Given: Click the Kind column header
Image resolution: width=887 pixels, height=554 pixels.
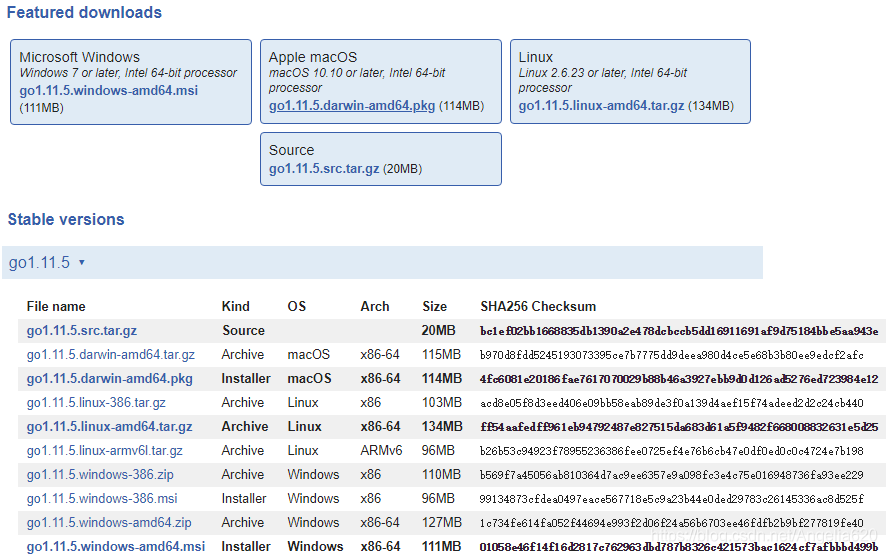Looking at the screenshot, I should (x=236, y=307).
